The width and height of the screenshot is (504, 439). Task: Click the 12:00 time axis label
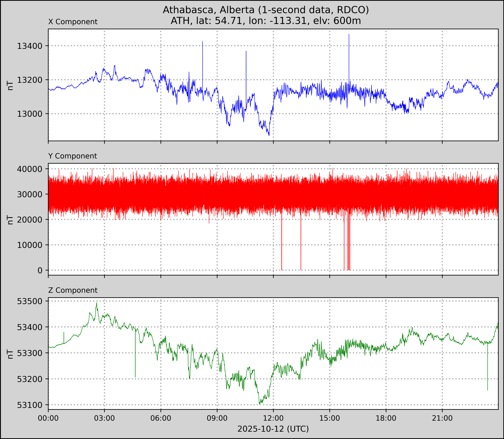(x=273, y=418)
